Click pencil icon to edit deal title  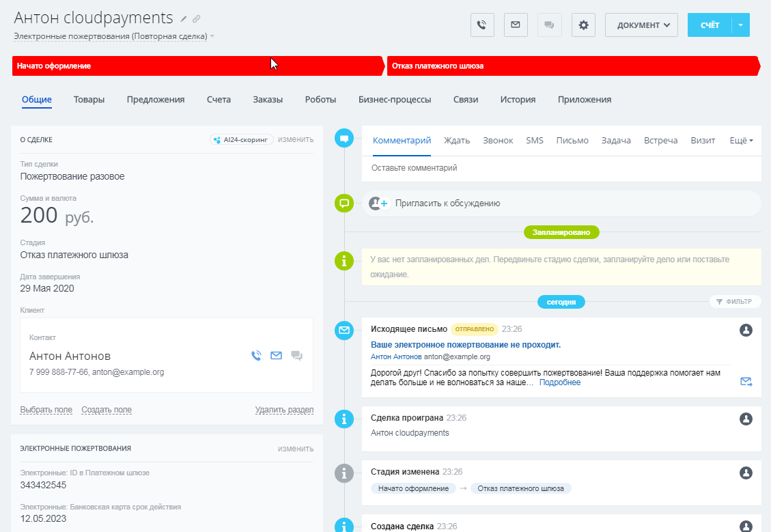[184, 19]
